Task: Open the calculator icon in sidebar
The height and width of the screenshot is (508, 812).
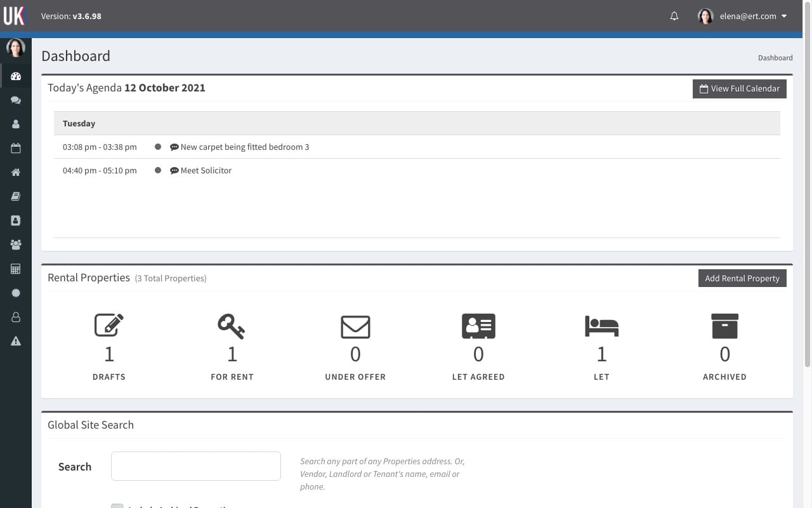Action: [16, 269]
